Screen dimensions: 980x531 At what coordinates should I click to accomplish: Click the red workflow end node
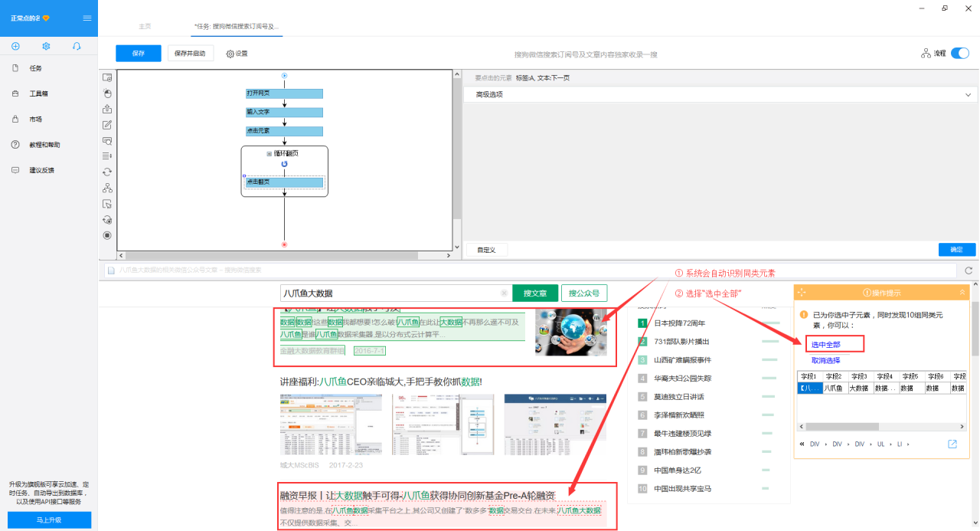point(284,244)
